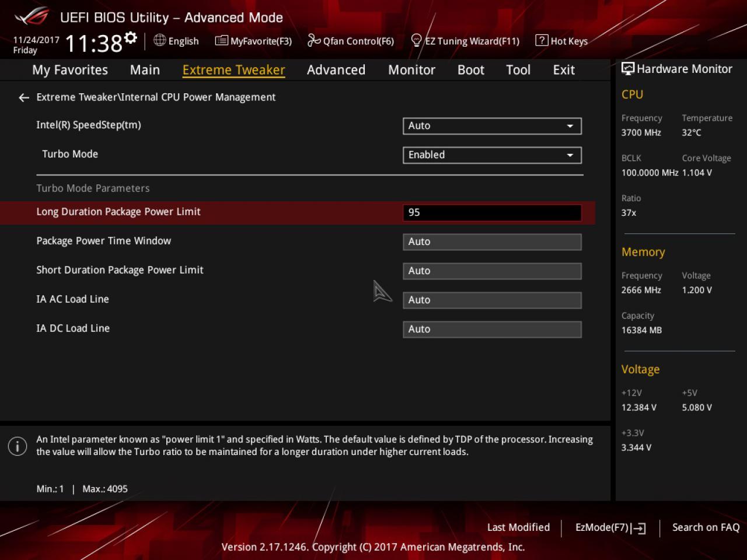
Task: Go to Boot tab
Action: [x=471, y=70]
